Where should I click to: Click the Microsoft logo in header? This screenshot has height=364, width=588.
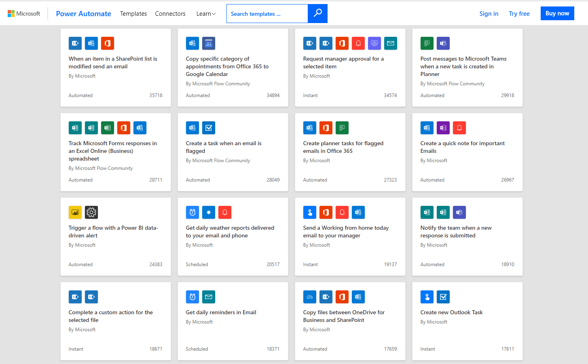click(x=24, y=14)
